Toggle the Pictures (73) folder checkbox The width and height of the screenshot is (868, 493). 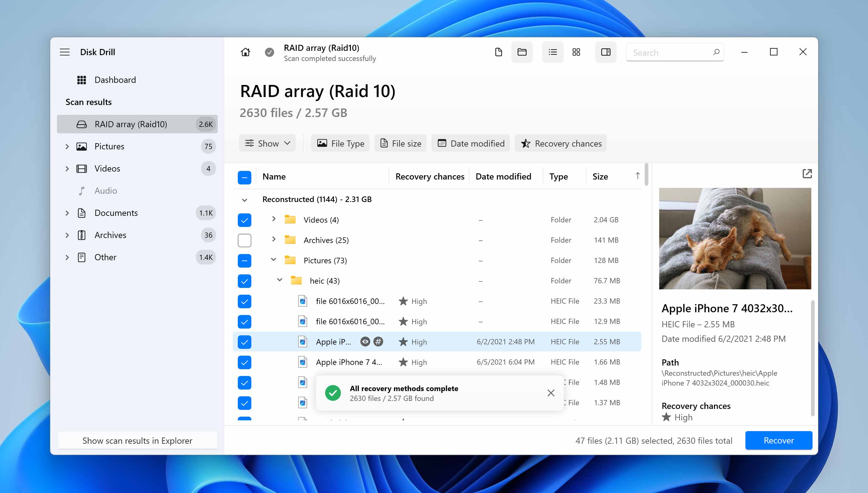click(244, 261)
